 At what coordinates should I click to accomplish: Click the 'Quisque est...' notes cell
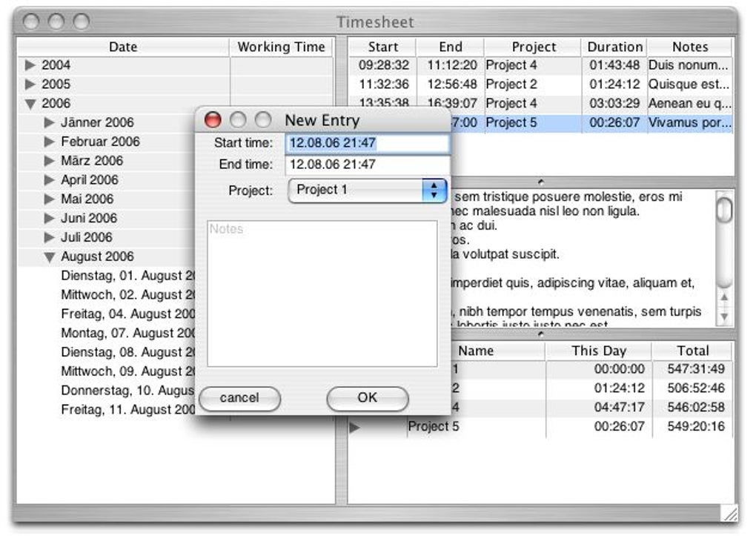click(x=689, y=85)
